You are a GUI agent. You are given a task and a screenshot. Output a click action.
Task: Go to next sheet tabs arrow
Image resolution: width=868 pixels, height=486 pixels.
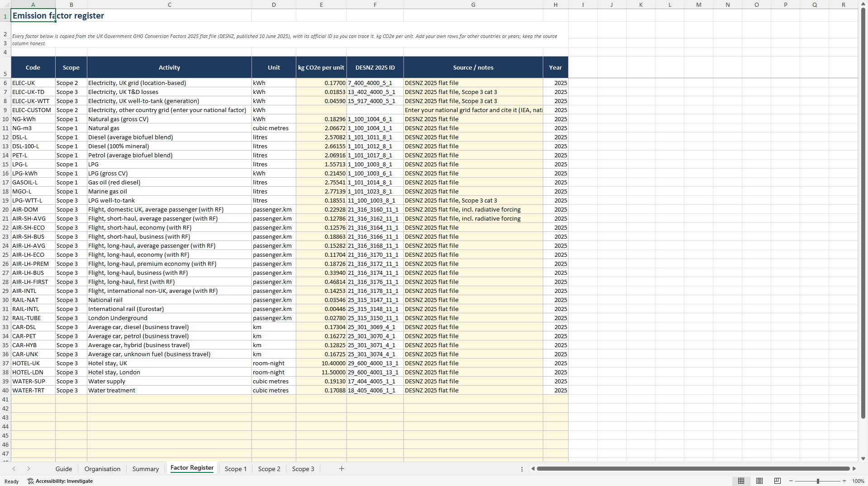point(28,469)
